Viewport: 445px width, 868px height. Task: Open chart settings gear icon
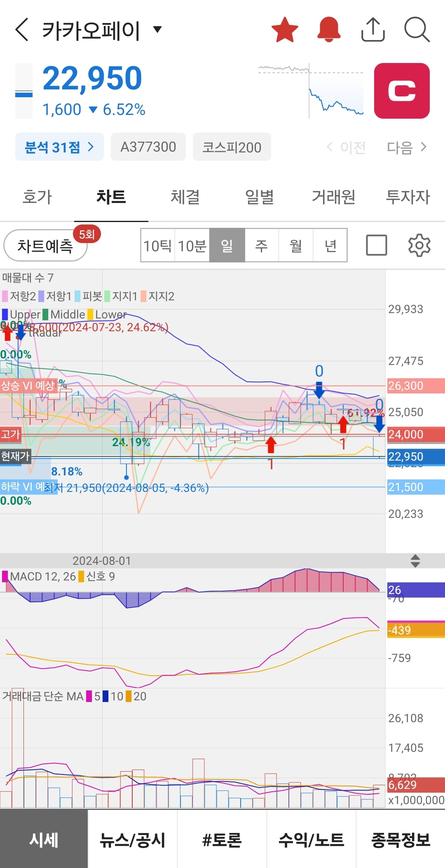click(419, 246)
